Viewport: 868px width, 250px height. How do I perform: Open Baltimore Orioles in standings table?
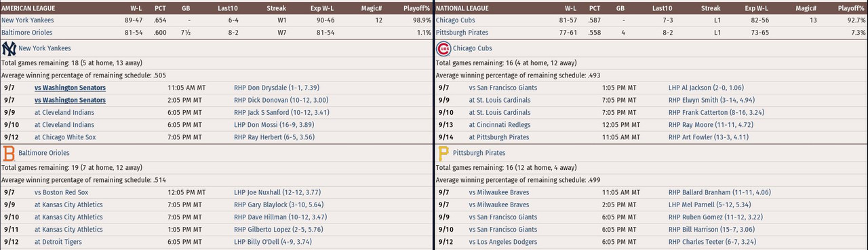pyautogui.click(x=26, y=33)
